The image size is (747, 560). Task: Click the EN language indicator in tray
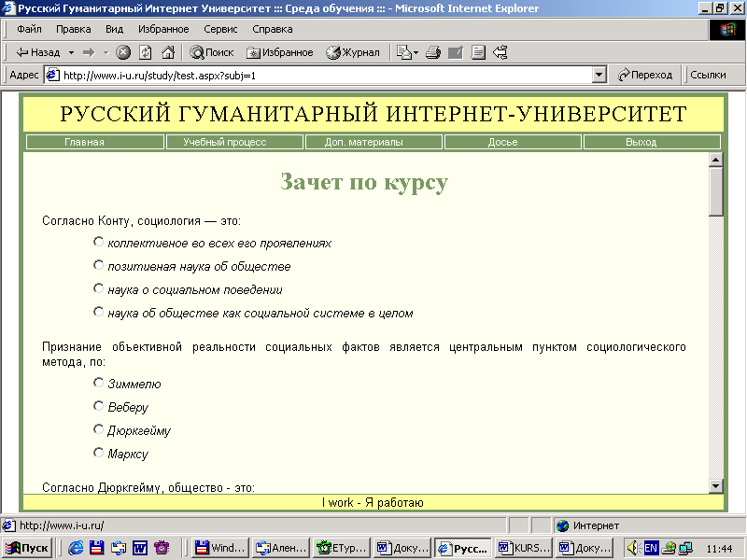(651, 548)
